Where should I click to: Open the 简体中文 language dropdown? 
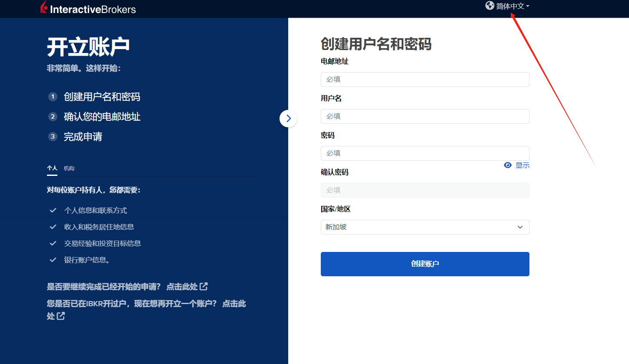coord(512,6)
